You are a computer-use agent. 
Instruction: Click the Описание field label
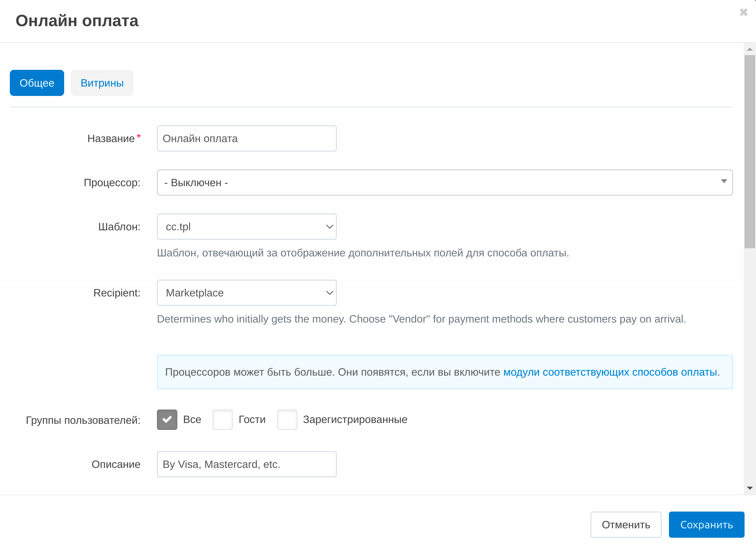[x=116, y=465]
